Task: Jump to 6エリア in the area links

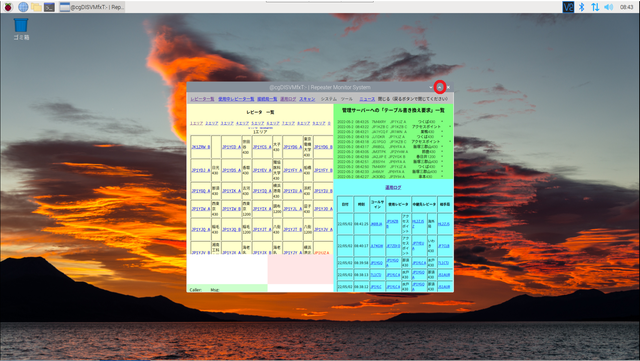Action: (x=273, y=123)
